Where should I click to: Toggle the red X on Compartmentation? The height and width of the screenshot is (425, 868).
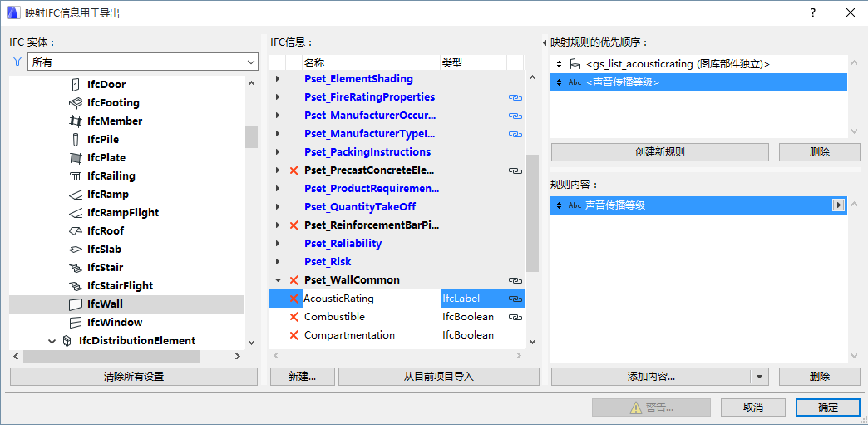(294, 335)
